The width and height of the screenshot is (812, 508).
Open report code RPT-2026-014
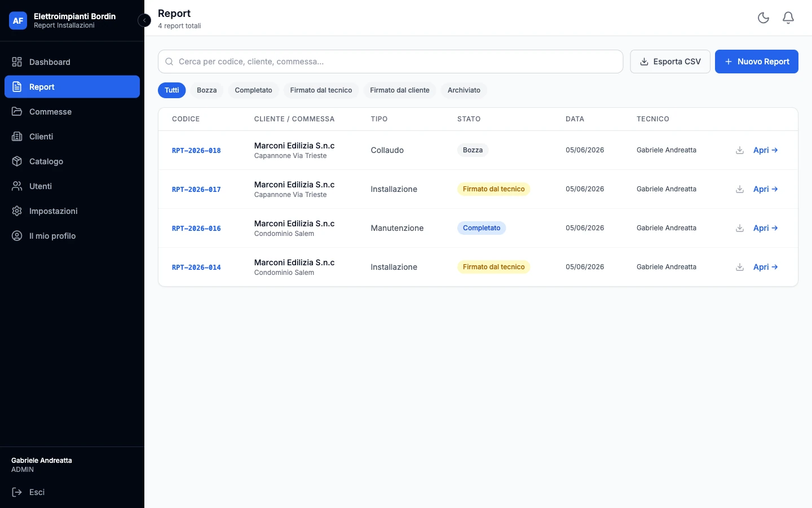(x=196, y=268)
